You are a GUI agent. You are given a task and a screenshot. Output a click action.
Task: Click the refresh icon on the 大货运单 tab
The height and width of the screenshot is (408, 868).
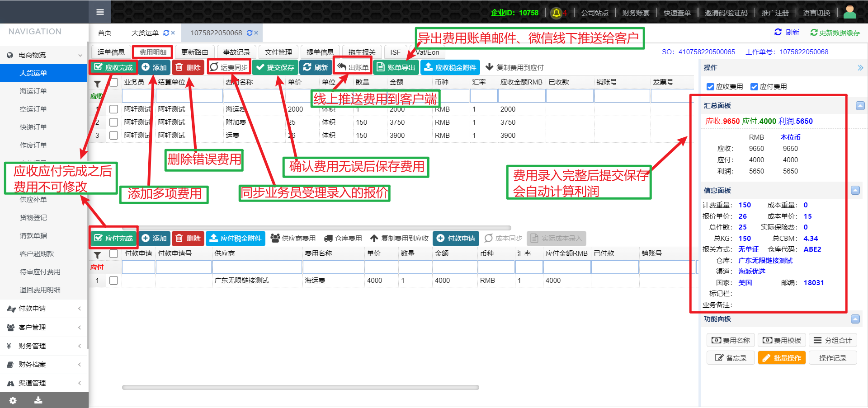(166, 33)
